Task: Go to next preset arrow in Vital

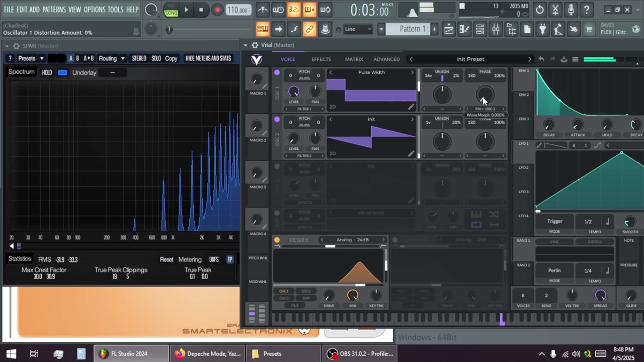Action: pos(529,59)
